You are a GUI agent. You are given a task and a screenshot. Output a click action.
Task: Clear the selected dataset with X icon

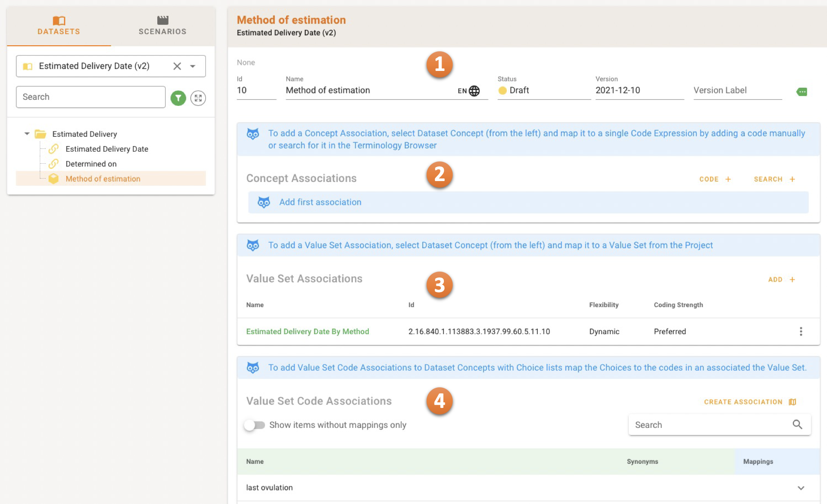coord(177,66)
